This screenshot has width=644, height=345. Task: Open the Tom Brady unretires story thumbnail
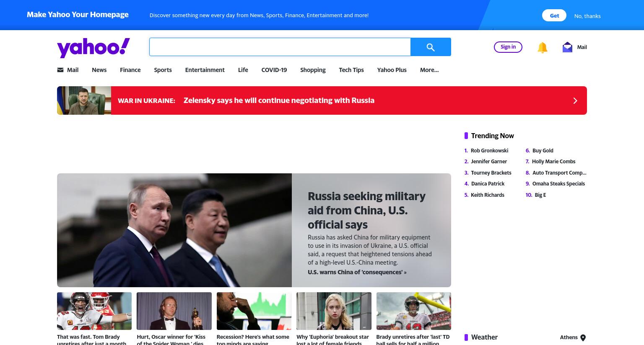click(94, 311)
